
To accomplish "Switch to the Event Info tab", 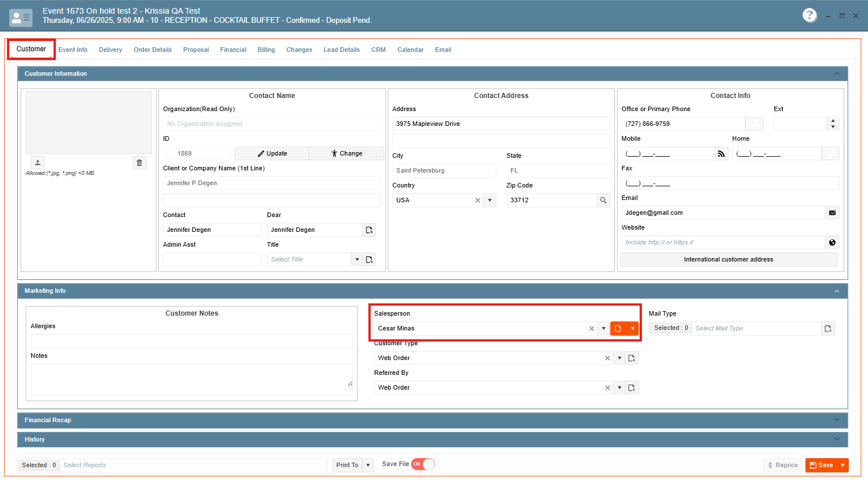I will pos(73,50).
